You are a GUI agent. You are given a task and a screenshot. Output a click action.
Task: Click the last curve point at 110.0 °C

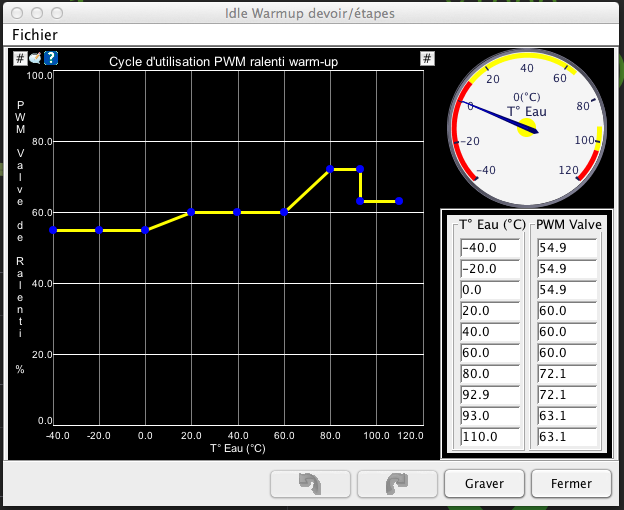399,201
